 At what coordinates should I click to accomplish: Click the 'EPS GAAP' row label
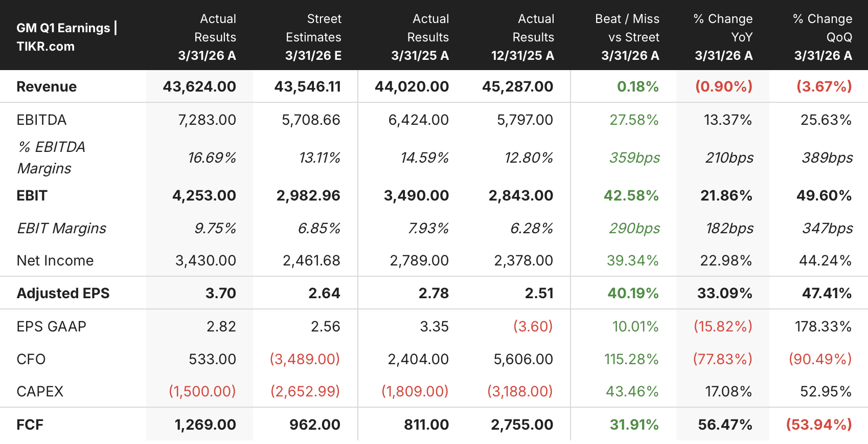[x=51, y=326]
